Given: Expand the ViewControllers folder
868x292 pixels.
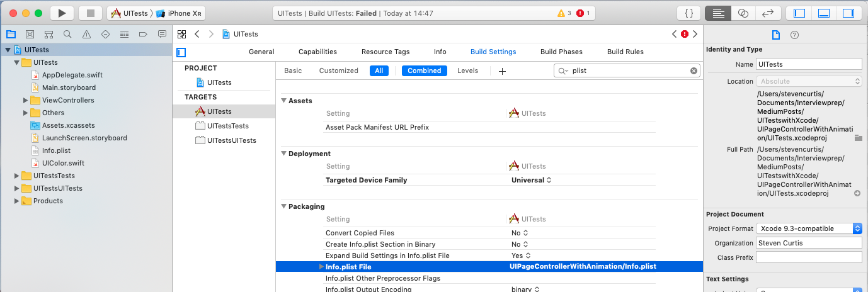Looking at the screenshot, I should click(26, 100).
